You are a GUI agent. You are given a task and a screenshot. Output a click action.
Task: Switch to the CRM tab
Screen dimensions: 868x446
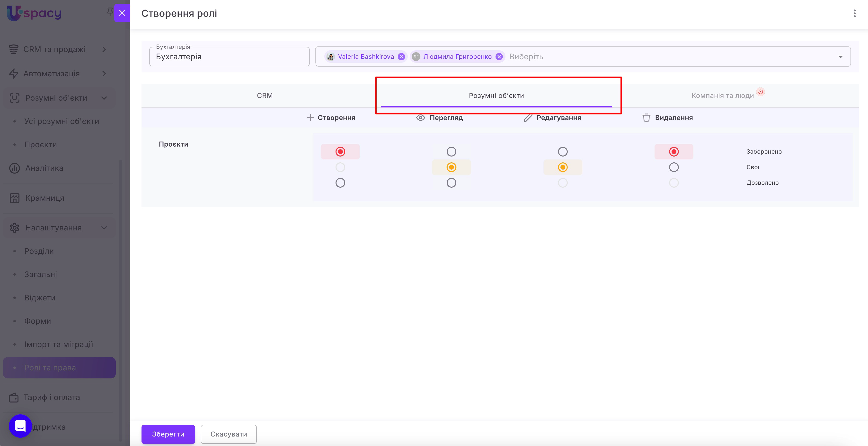click(265, 96)
